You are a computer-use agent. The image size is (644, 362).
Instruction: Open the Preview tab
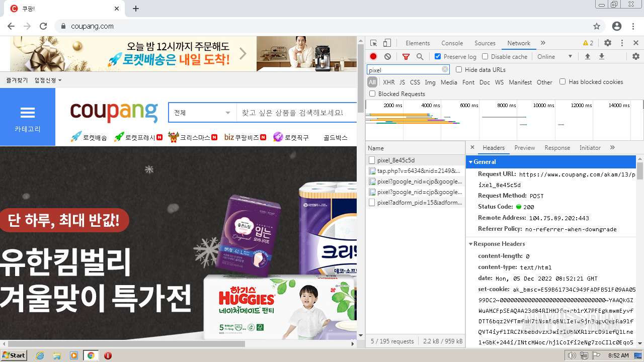coord(524,148)
